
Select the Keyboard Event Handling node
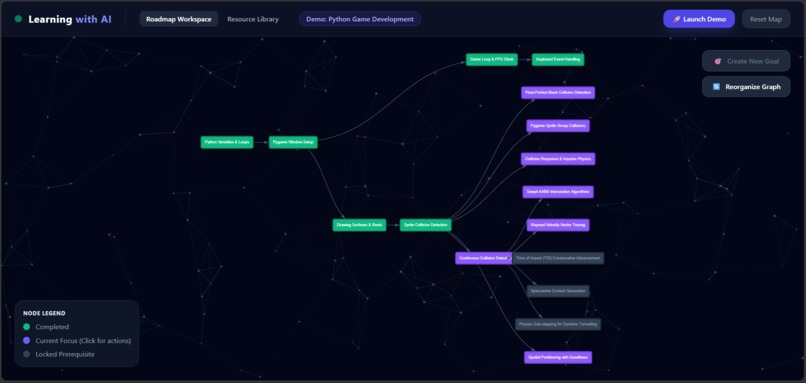558,60
